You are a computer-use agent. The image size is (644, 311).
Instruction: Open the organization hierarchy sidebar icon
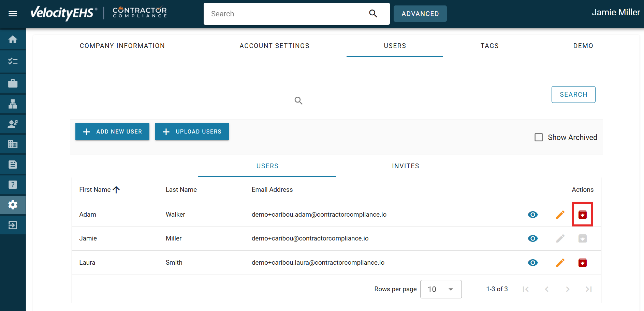tap(13, 104)
